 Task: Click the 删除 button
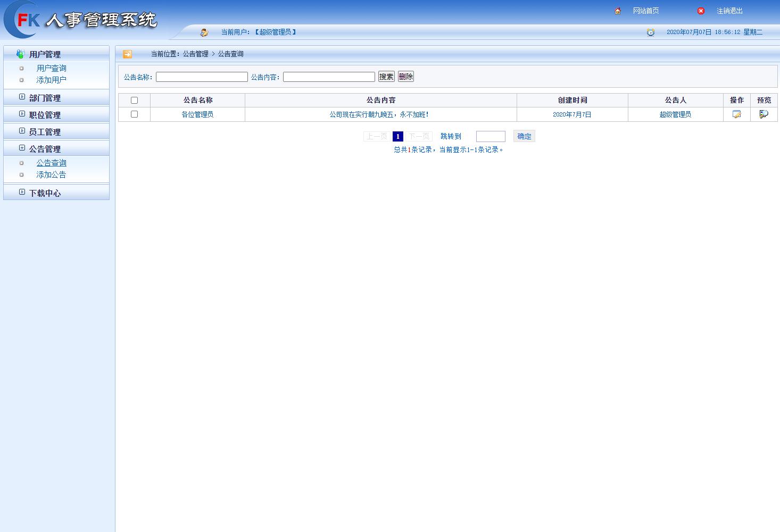point(405,76)
